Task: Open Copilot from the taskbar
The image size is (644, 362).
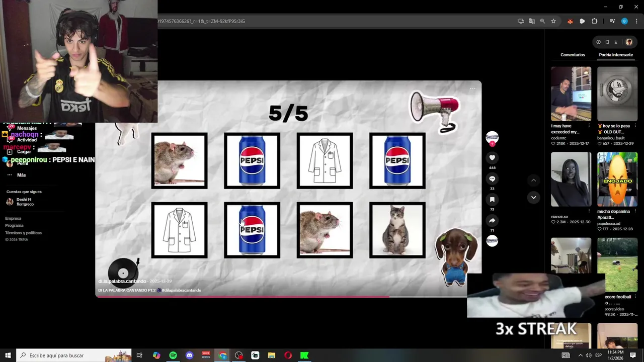Action: tap(156, 355)
